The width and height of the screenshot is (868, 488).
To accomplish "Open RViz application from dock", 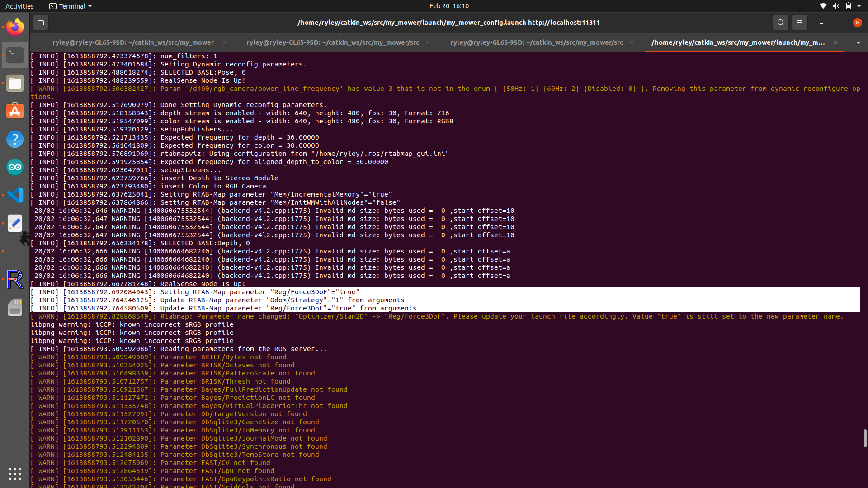I will (x=15, y=279).
